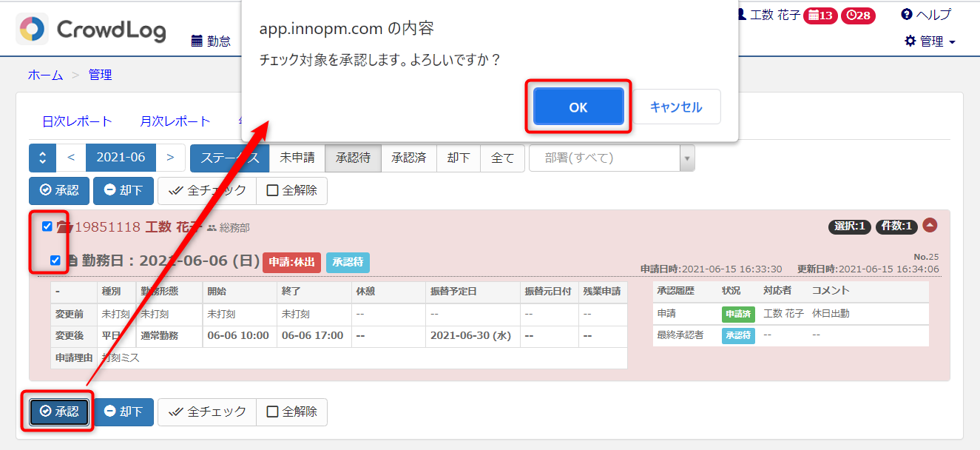
Task: Click the ホーム breadcrumb link
Action: [45, 75]
